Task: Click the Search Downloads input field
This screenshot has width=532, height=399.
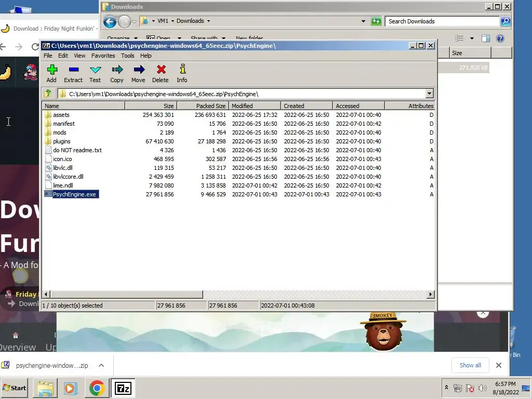Action: [x=443, y=21]
